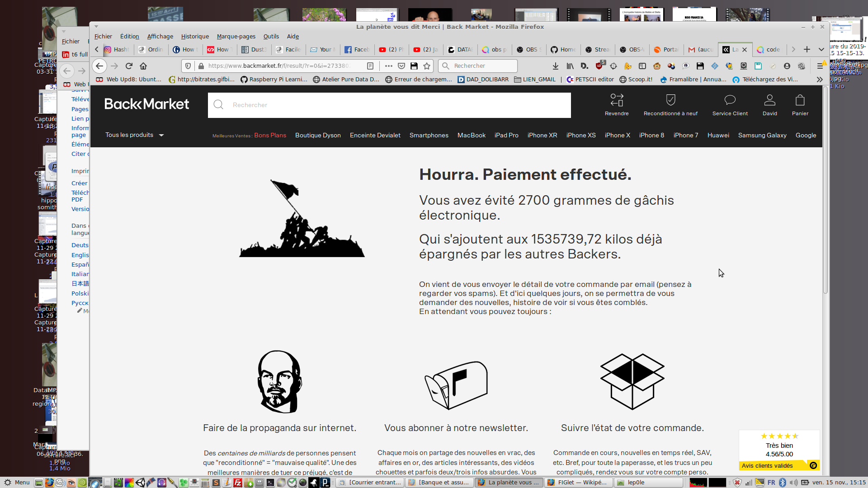Toggle reader view in address bar

(370, 66)
